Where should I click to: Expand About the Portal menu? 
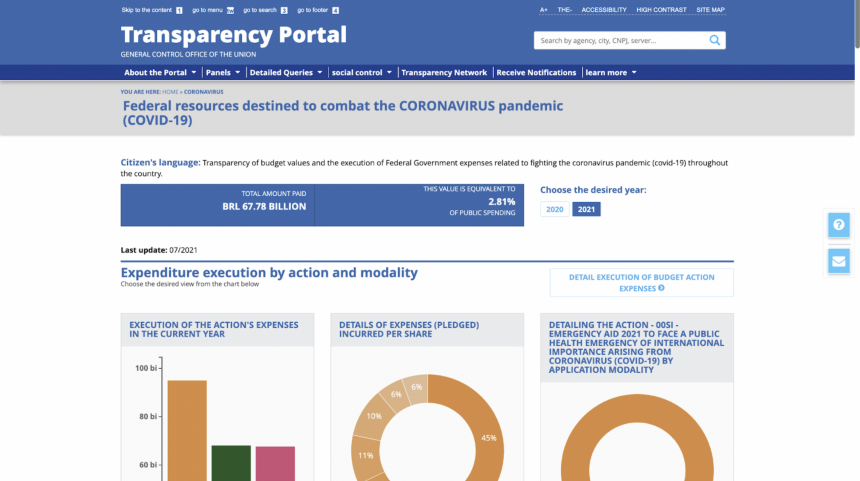pos(160,72)
